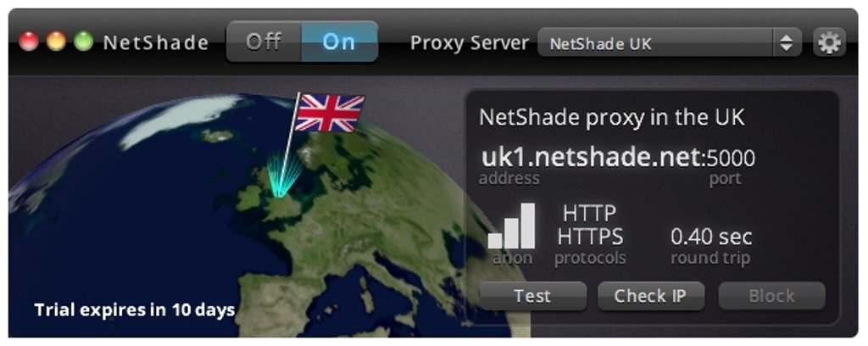
Task: Click the red close window button
Action: (x=29, y=42)
